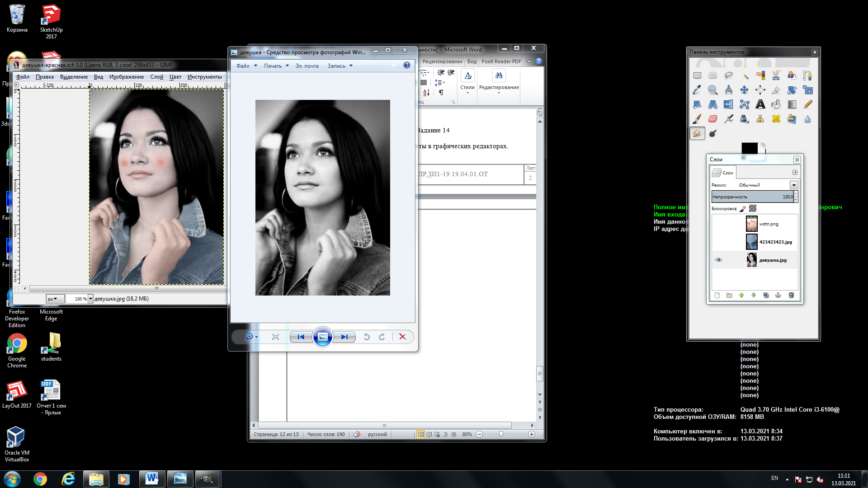Select the Ellipse Select tool
868x488 pixels.
click(x=713, y=75)
